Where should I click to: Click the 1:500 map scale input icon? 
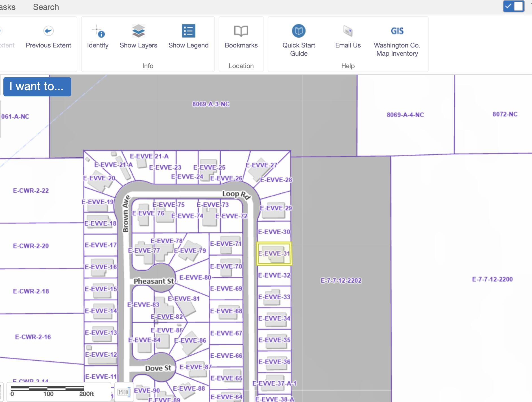coord(124,392)
